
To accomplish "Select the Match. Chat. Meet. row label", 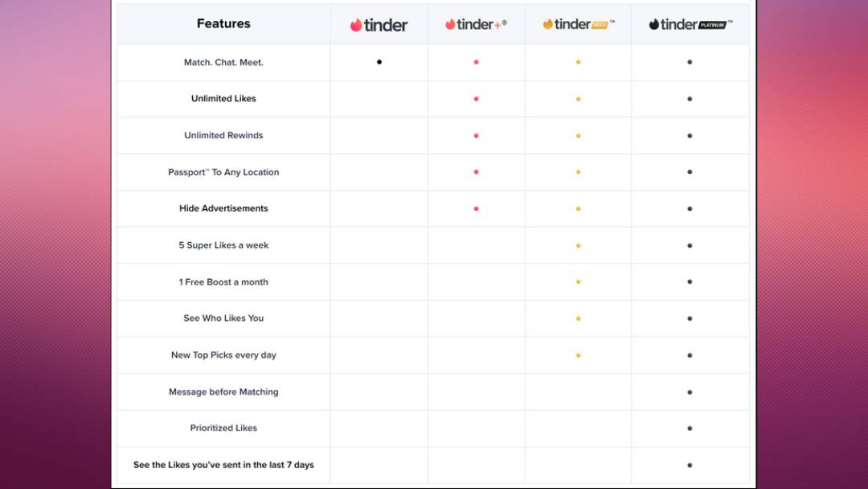I will click(223, 62).
